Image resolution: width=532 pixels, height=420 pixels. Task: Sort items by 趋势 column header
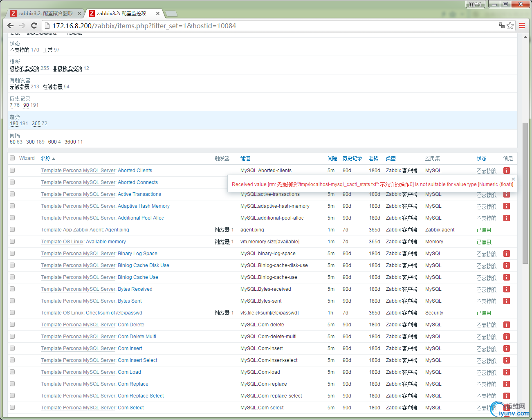point(373,158)
